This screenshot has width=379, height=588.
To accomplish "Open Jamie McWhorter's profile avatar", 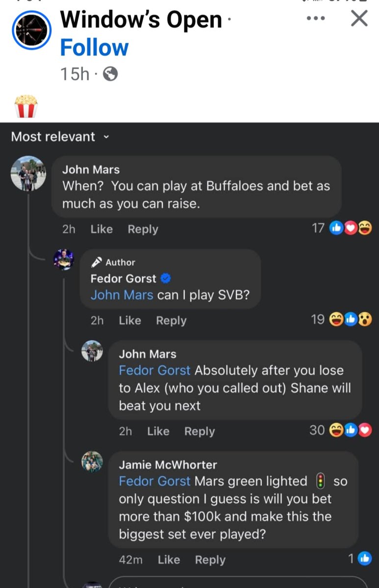I will click(92, 462).
